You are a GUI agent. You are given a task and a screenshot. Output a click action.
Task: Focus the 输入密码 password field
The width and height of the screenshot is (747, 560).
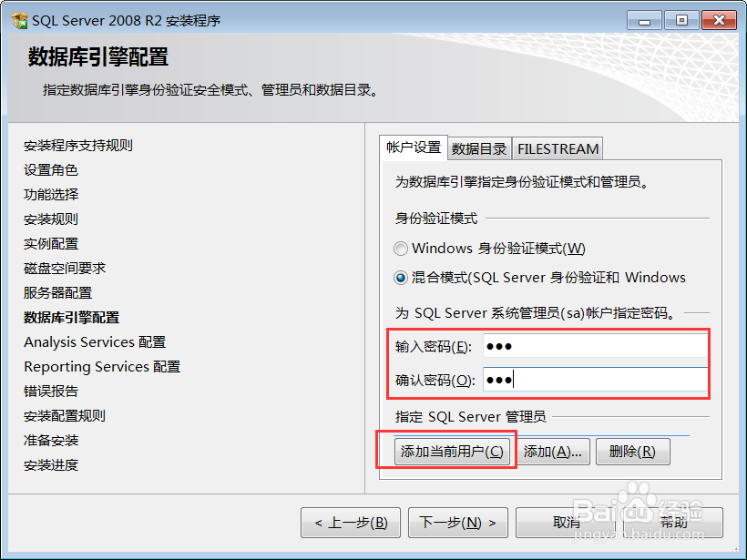click(595, 346)
